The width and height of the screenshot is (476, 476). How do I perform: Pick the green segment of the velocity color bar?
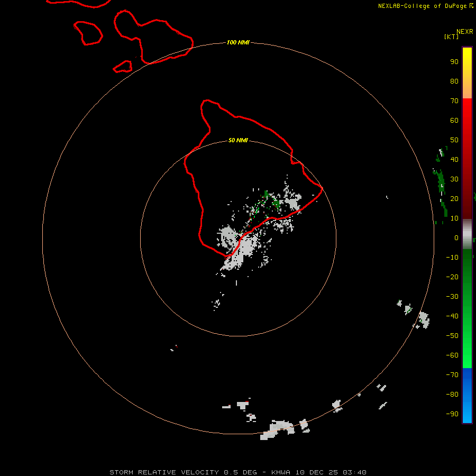[467, 308]
